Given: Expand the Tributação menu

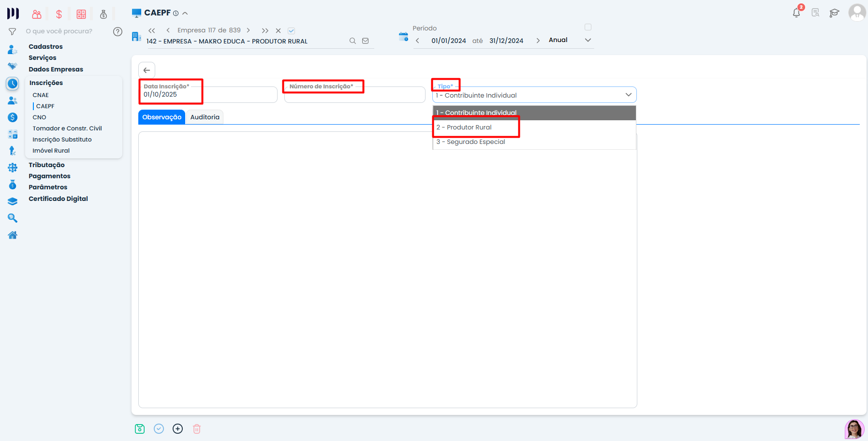Looking at the screenshot, I should [x=46, y=165].
